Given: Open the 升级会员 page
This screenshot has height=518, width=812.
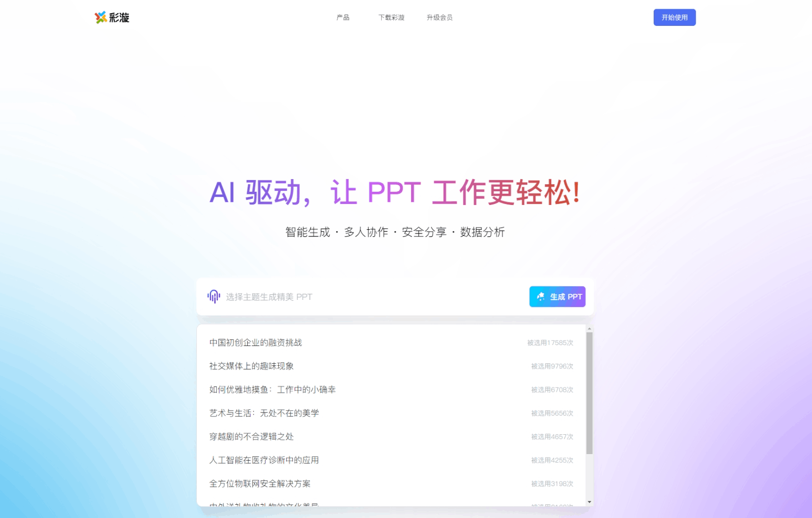Looking at the screenshot, I should click(x=439, y=18).
